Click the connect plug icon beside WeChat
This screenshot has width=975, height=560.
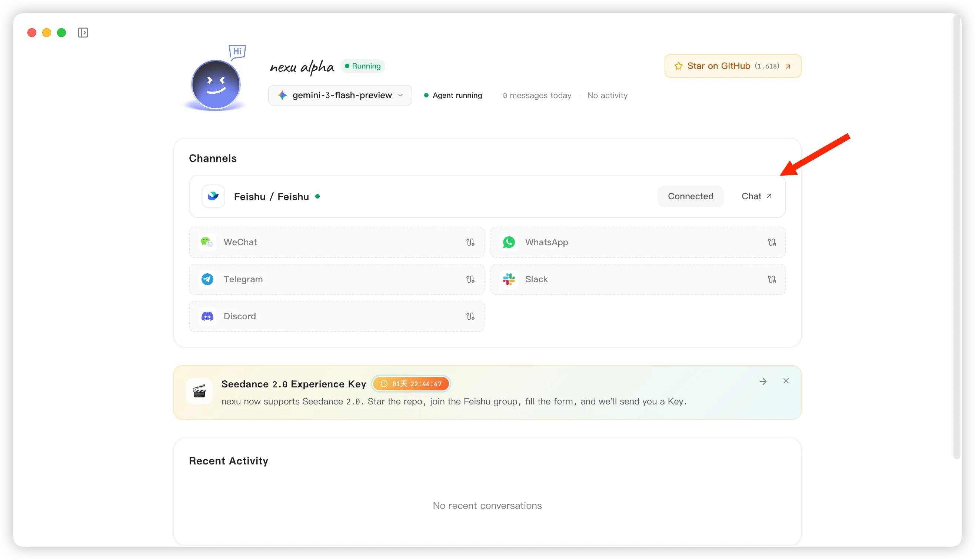[x=470, y=242]
